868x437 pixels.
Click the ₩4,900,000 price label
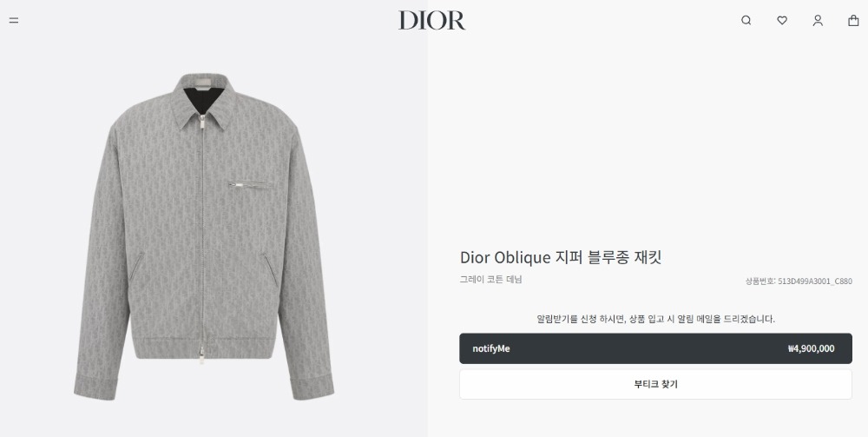[x=811, y=348]
